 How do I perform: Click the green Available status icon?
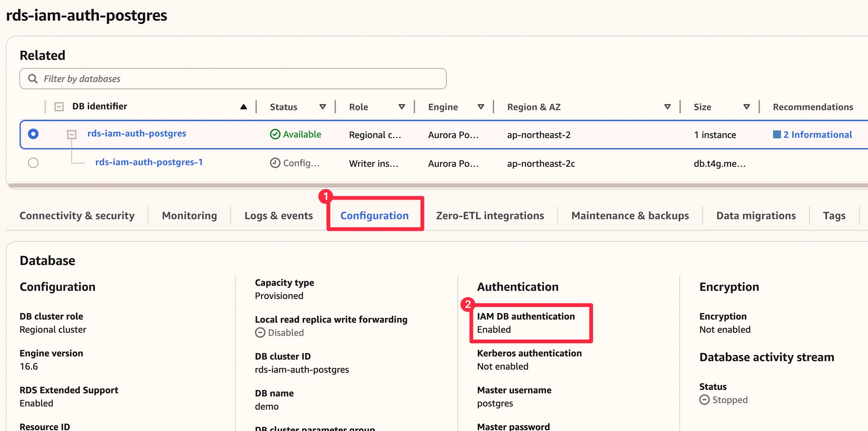pyautogui.click(x=275, y=134)
